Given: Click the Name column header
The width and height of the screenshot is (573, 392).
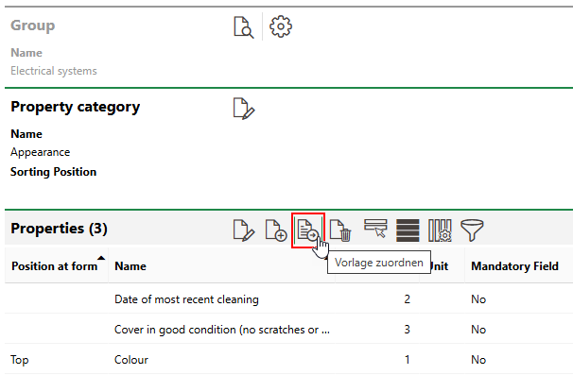Looking at the screenshot, I should (130, 266).
